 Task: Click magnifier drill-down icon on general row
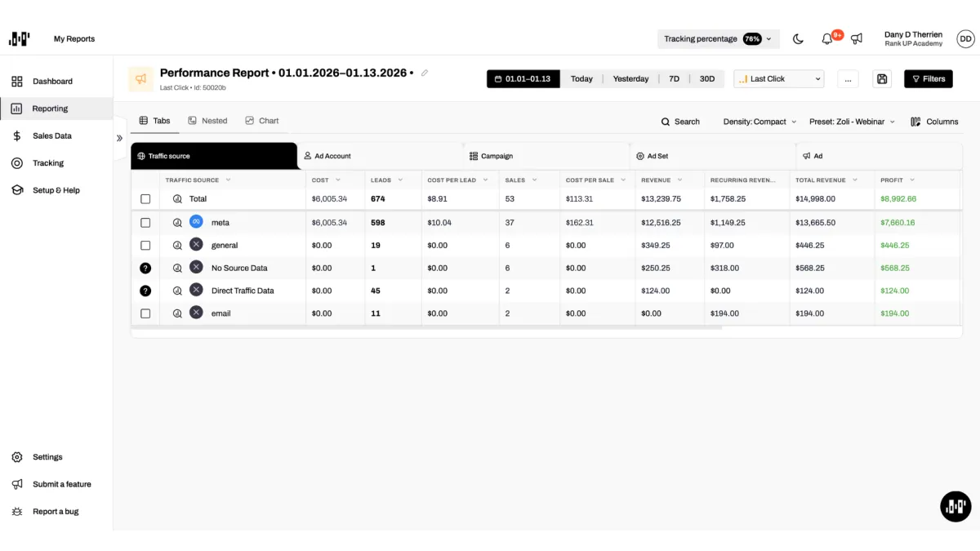[x=177, y=246]
